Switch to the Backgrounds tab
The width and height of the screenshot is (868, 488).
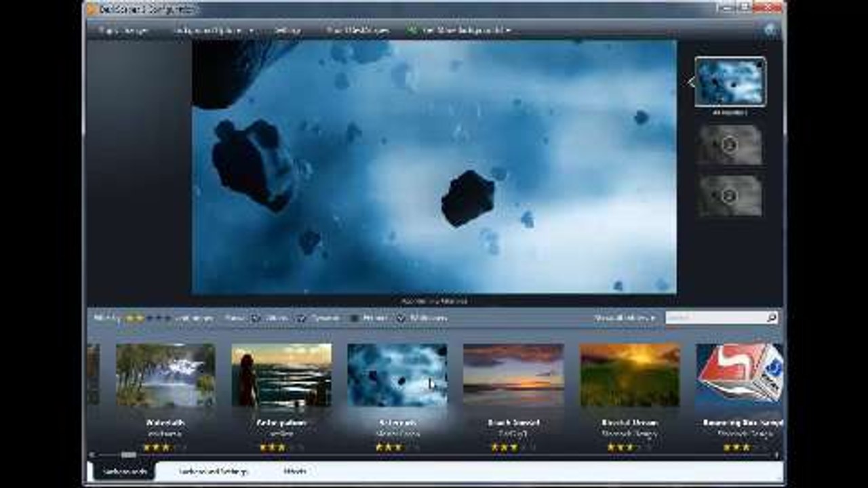tap(123, 471)
